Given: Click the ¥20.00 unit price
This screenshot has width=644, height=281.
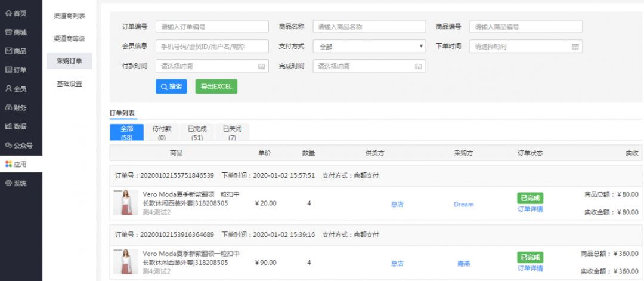Looking at the screenshot, I should pyautogui.click(x=266, y=203).
